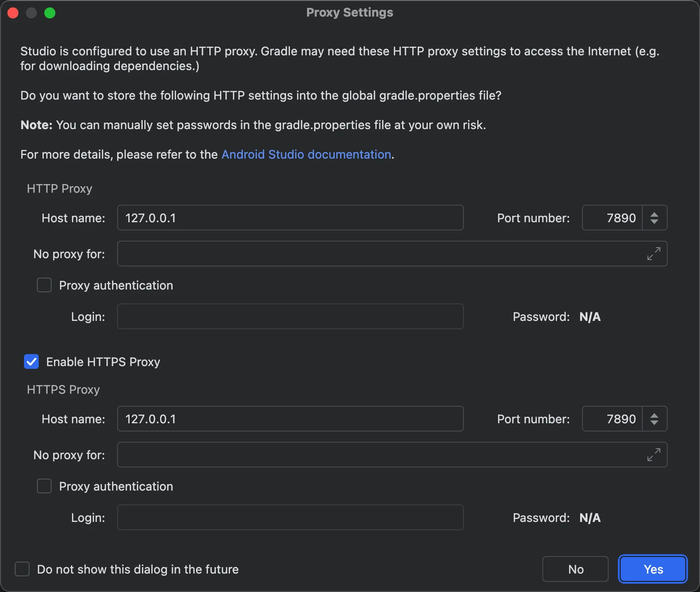Close the Proxy Settings window
The image size is (700, 592).
pyautogui.click(x=13, y=13)
